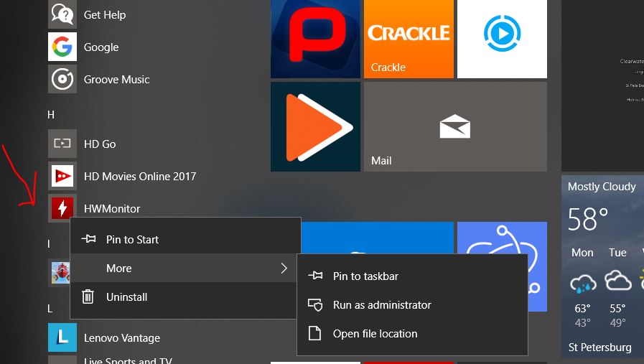Click St Petersburg in the weather tile
644x364 pixels.
click(x=600, y=347)
